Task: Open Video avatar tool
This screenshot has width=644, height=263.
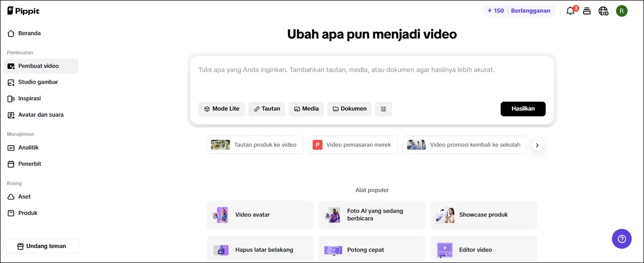Action: coord(260,215)
